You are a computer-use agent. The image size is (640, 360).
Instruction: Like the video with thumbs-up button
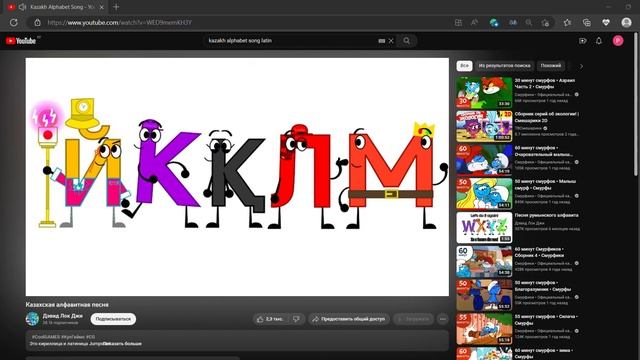(x=271, y=319)
